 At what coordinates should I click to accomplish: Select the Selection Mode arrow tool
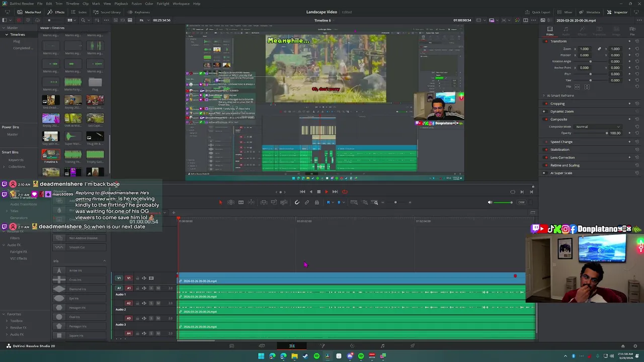point(220,202)
